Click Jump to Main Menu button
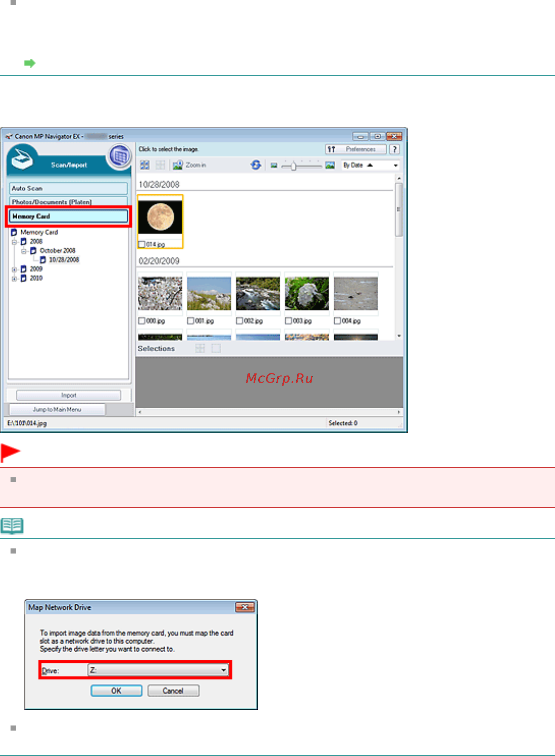 pyautogui.click(x=57, y=410)
